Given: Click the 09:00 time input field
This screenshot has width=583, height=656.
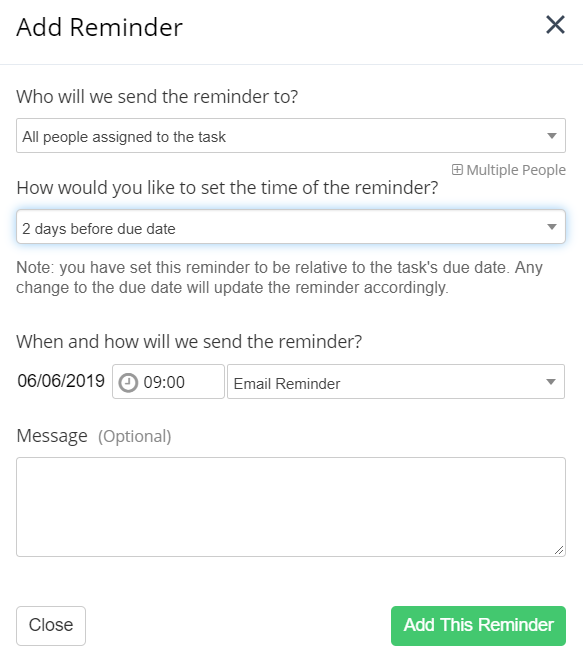Looking at the screenshot, I should [169, 382].
